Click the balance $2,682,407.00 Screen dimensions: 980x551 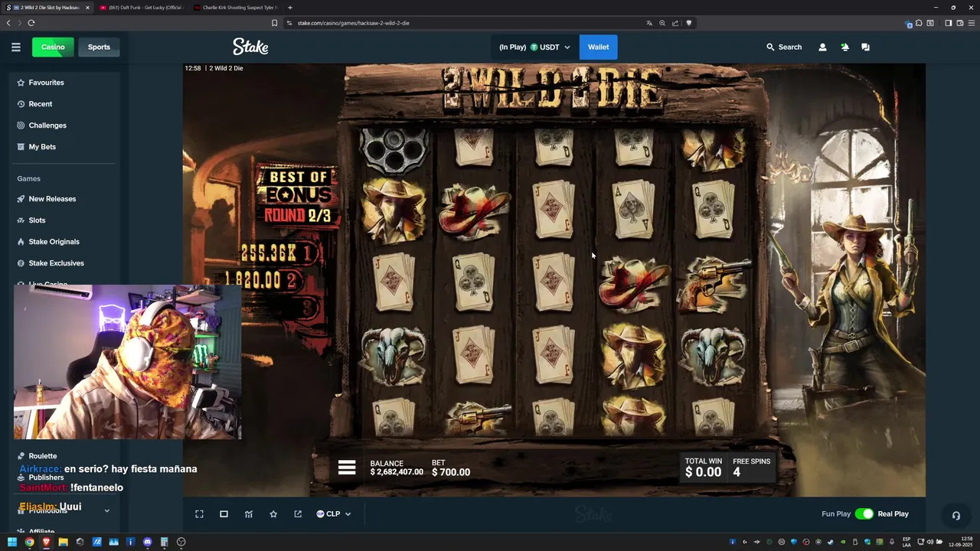point(397,472)
